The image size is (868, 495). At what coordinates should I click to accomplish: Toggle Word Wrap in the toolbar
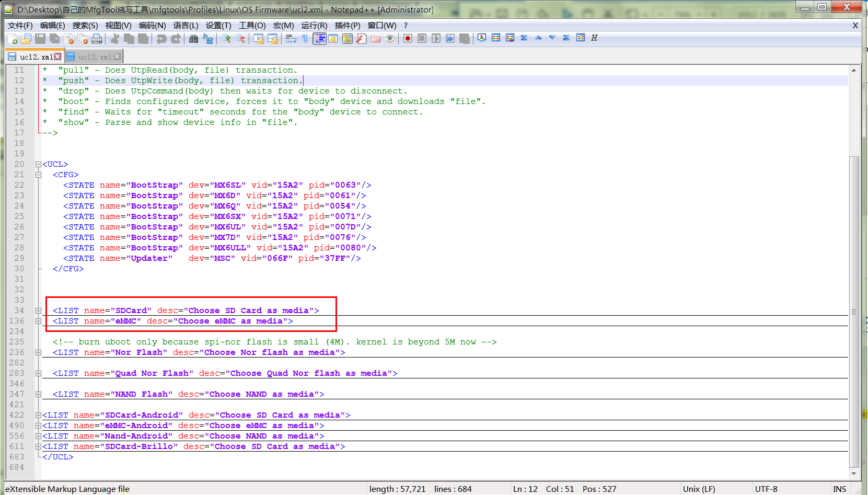coord(291,38)
